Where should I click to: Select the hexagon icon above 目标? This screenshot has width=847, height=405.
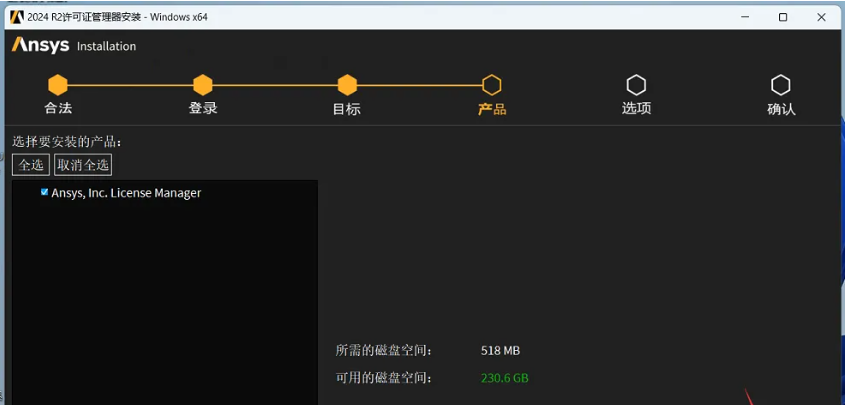(x=347, y=85)
